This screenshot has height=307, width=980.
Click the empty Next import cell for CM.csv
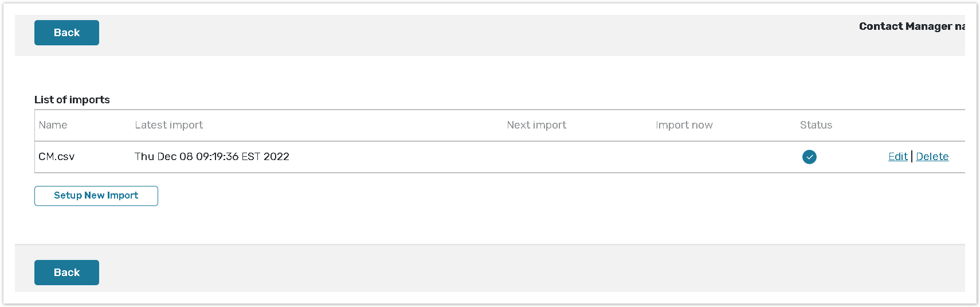click(x=536, y=157)
